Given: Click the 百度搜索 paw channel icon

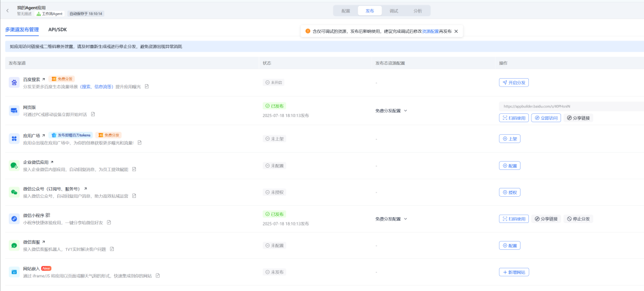Looking at the screenshot, I should [14, 82].
